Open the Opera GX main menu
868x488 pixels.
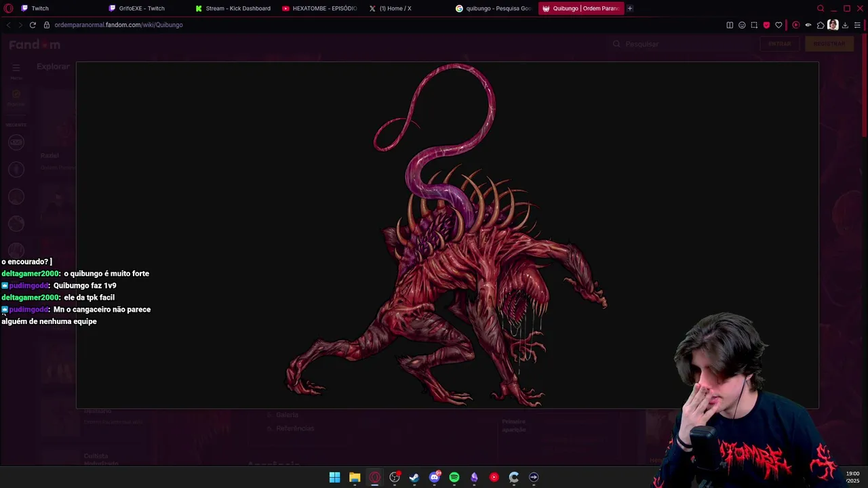click(8, 8)
